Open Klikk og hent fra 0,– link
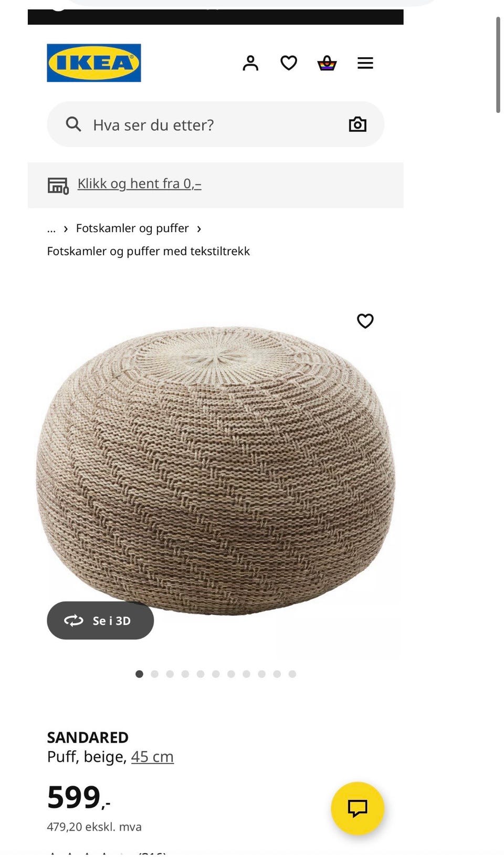The height and width of the screenshot is (867, 504). pyautogui.click(x=140, y=184)
